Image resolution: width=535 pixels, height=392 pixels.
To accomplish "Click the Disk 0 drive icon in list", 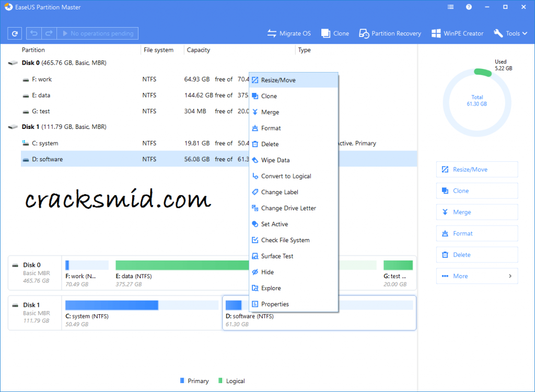I will pos(13,63).
